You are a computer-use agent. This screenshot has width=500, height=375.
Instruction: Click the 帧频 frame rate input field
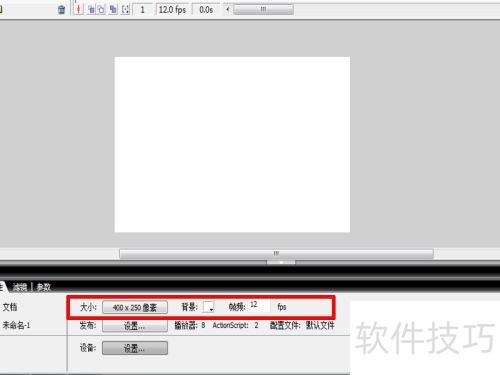(259, 306)
